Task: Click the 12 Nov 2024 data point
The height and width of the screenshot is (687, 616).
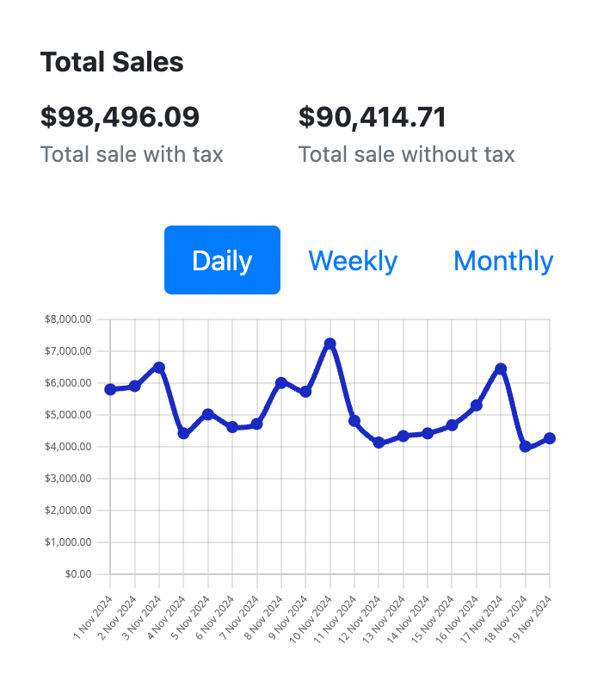Action: [x=379, y=443]
